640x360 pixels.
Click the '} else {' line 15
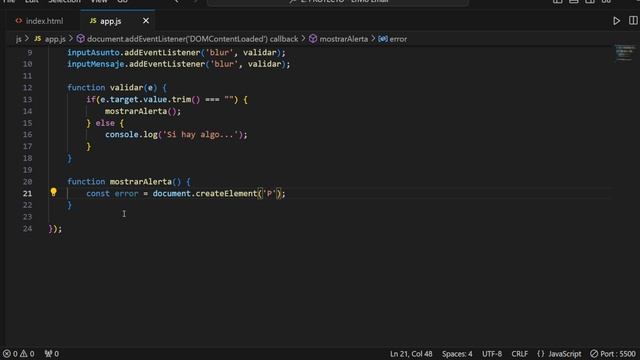tap(105, 123)
